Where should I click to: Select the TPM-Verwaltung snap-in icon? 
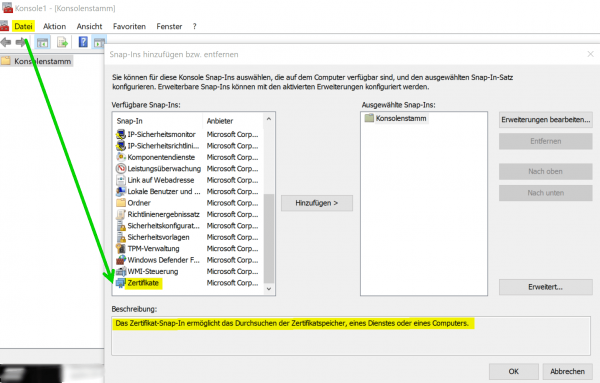pos(121,249)
